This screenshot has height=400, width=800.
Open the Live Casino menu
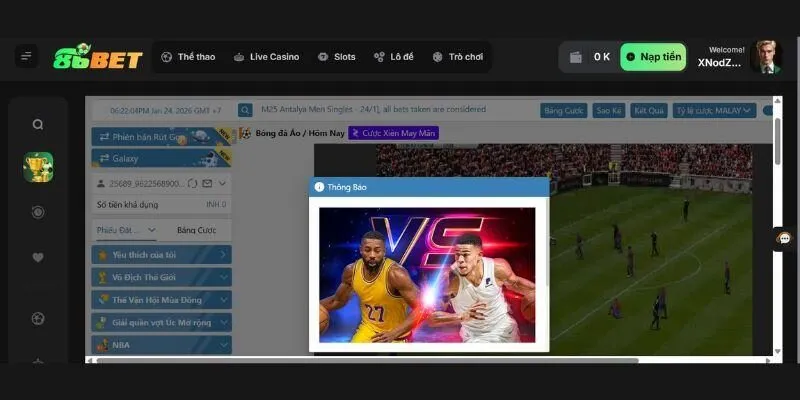point(266,57)
